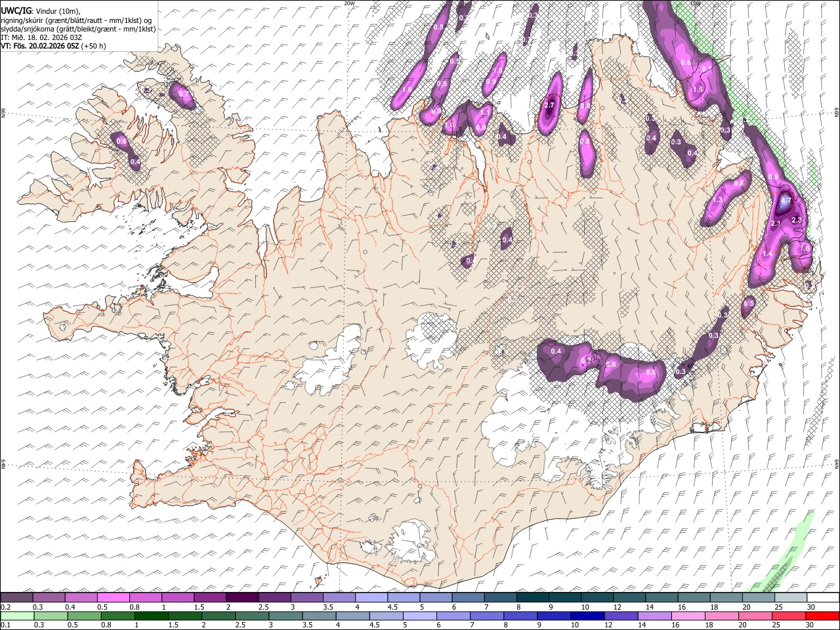840x630 pixels.
Task: Click the upper legend label '0.2'
Action: (5, 606)
